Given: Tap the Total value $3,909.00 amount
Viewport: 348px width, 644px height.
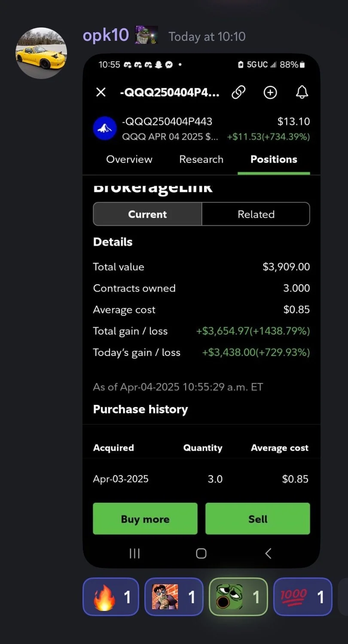Looking at the screenshot, I should pyautogui.click(x=286, y=267).
